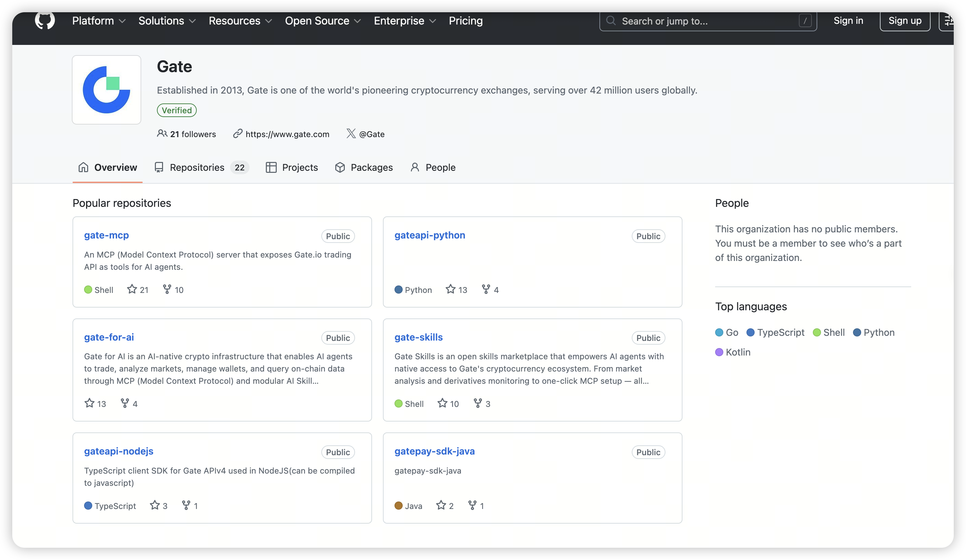Viewport: 966px width, 560px height.
Task: Open the Open Source dropdown
Action: [322, 21]
